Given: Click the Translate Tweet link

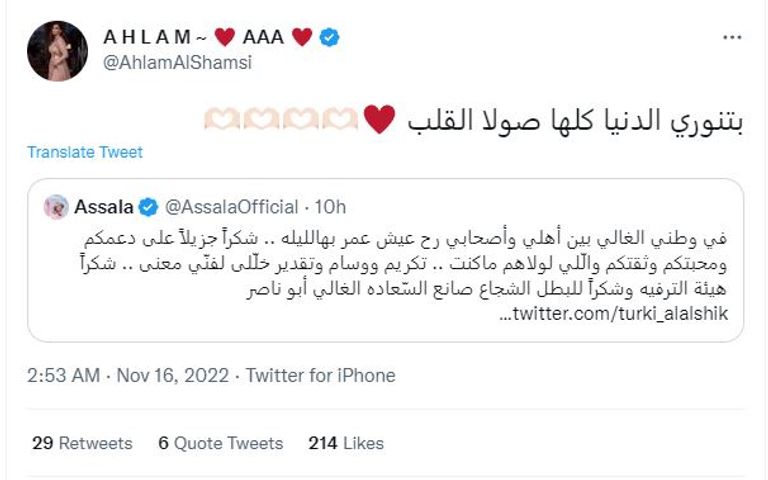Looking at the screenshot, I should click(85, 153).
